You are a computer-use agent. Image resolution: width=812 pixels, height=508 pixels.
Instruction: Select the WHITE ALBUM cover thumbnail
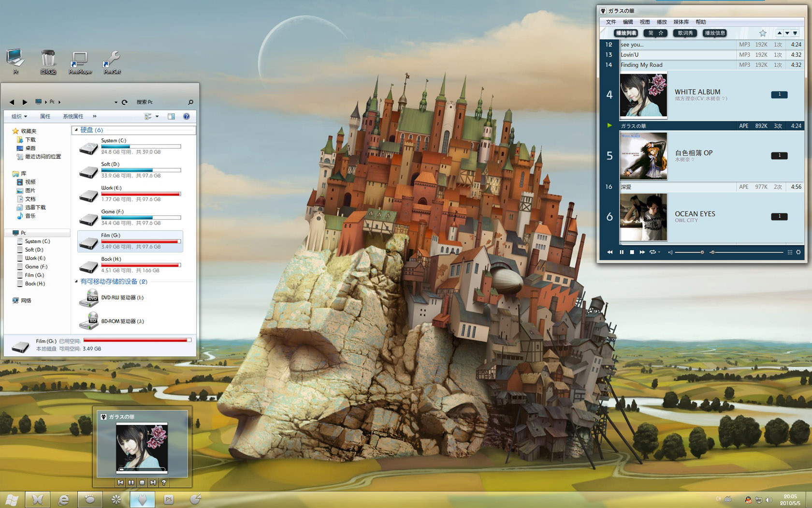click(x=643, y=95)
